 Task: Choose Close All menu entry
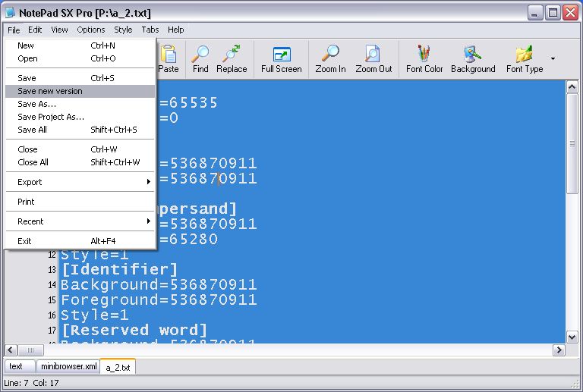pos(80,162)
